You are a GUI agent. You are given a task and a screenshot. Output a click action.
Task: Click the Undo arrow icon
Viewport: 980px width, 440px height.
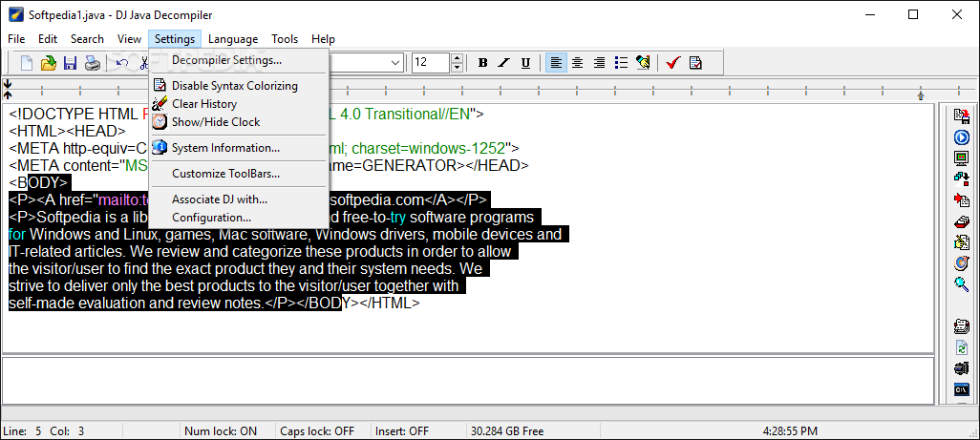point(122,62)
